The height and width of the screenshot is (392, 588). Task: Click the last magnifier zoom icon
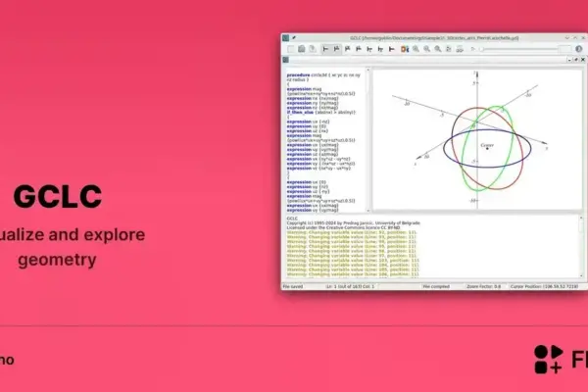438,49
